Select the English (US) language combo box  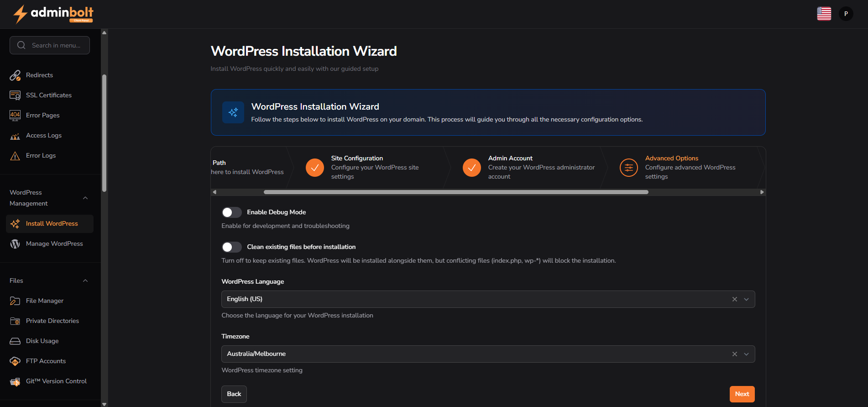488,299
